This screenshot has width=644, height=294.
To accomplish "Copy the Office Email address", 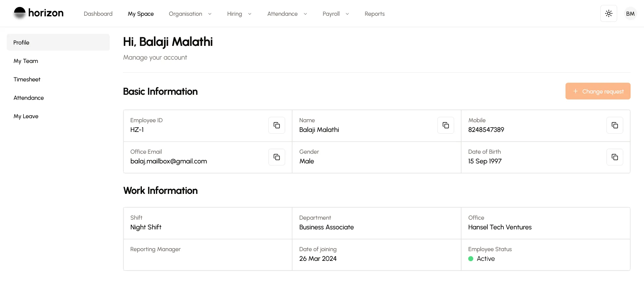I will (x=277, y=157).
